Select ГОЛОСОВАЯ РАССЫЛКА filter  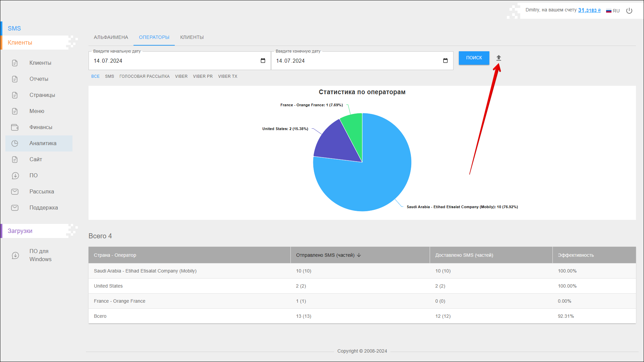coord(144,76)
